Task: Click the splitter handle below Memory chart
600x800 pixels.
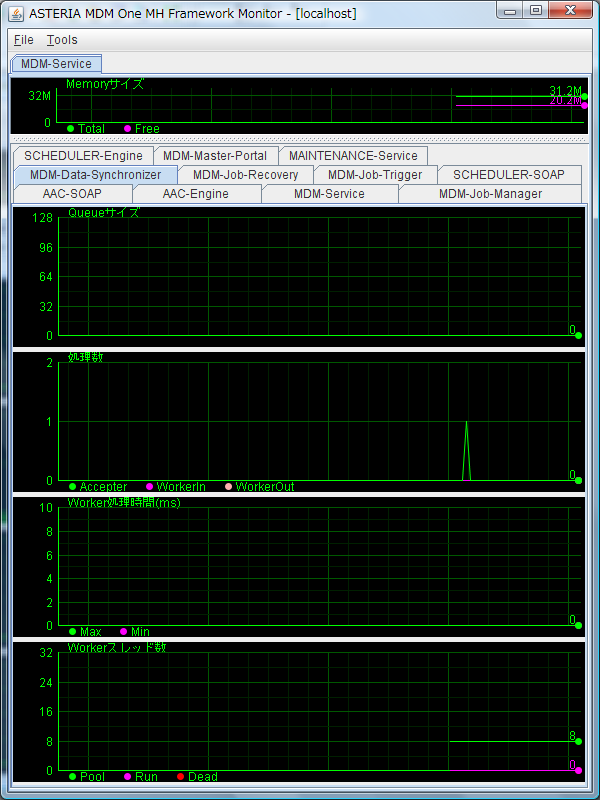Action: 299,139
